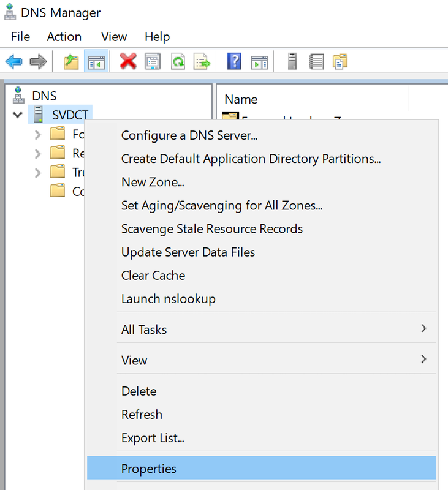448x490 pixels.
Task: Expand the folder starting with Re
Action: click(38, 154)
